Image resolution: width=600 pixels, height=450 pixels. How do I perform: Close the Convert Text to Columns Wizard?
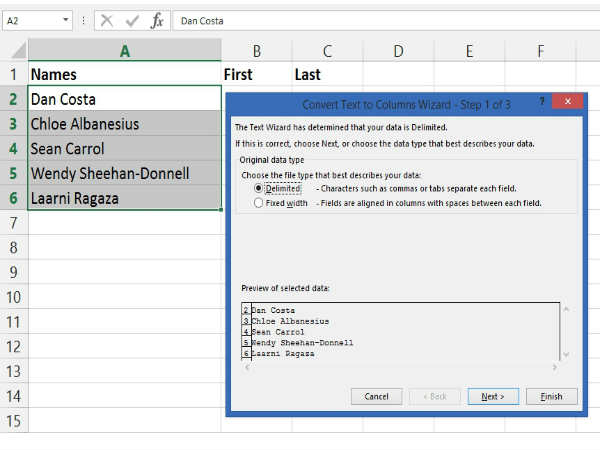tap(568, 102)
